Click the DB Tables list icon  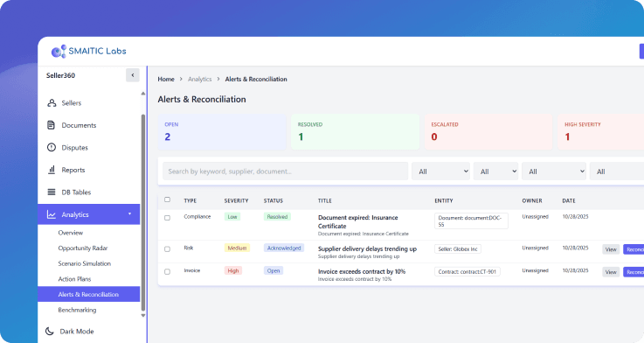point(52,192)
